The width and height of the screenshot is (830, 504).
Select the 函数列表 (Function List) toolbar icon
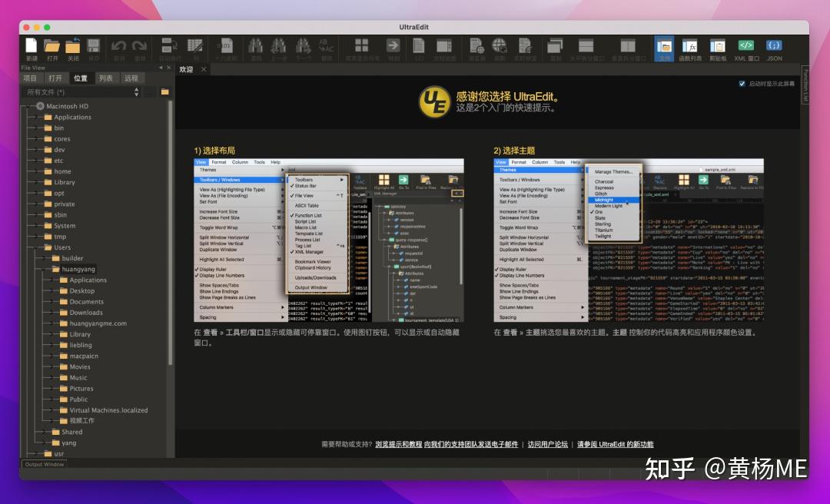tap(690, 46)
